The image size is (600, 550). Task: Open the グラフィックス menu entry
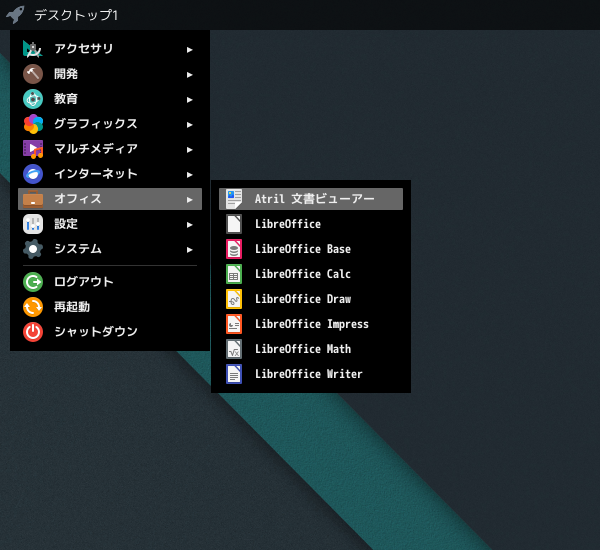pos(110,124)
